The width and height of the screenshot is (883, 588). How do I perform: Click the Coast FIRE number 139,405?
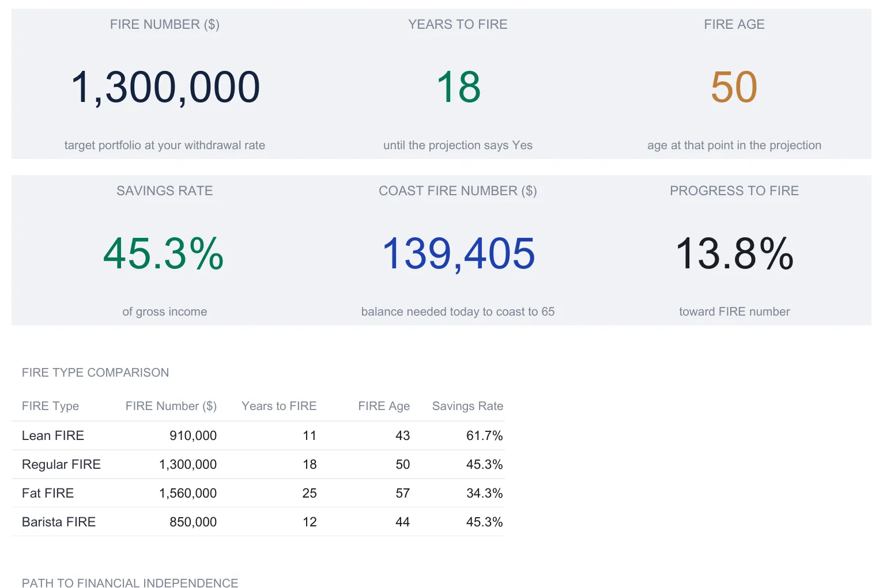458,253
